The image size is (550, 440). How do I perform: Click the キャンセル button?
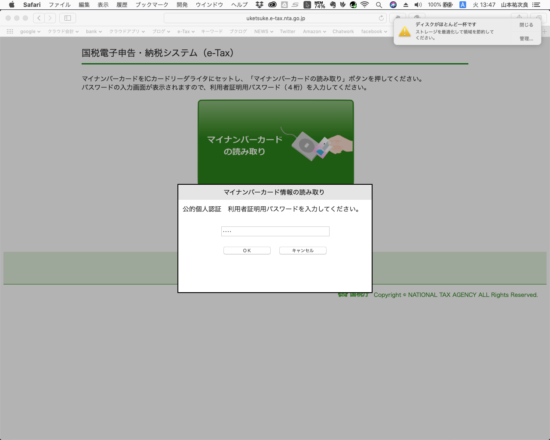(x=303, y=251)
